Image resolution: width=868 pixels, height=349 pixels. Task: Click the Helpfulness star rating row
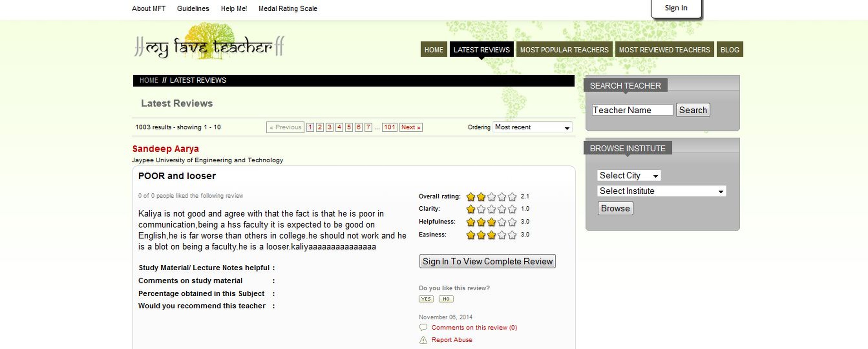(x=491, y=222)
